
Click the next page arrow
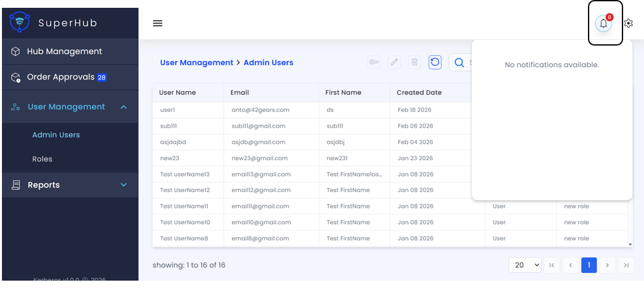(607, 265)
